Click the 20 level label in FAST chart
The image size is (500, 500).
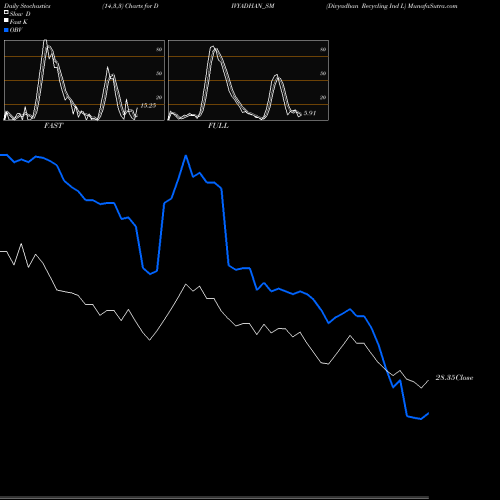click(x=159, y=97)
